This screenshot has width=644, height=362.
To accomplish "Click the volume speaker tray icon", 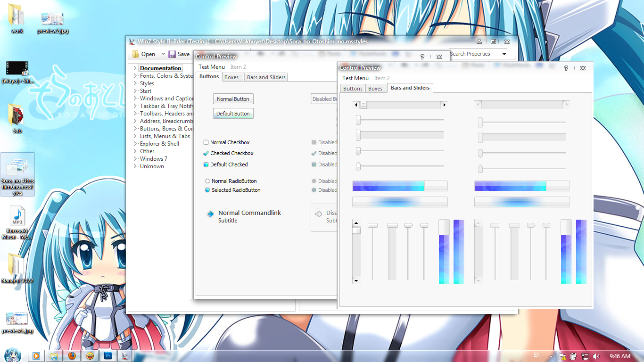I will pos(596,356).
